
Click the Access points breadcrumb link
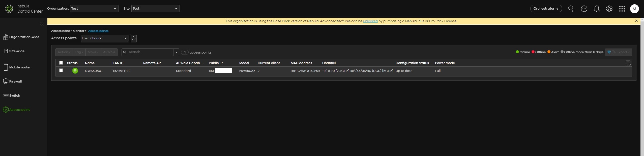pos(98,31)
